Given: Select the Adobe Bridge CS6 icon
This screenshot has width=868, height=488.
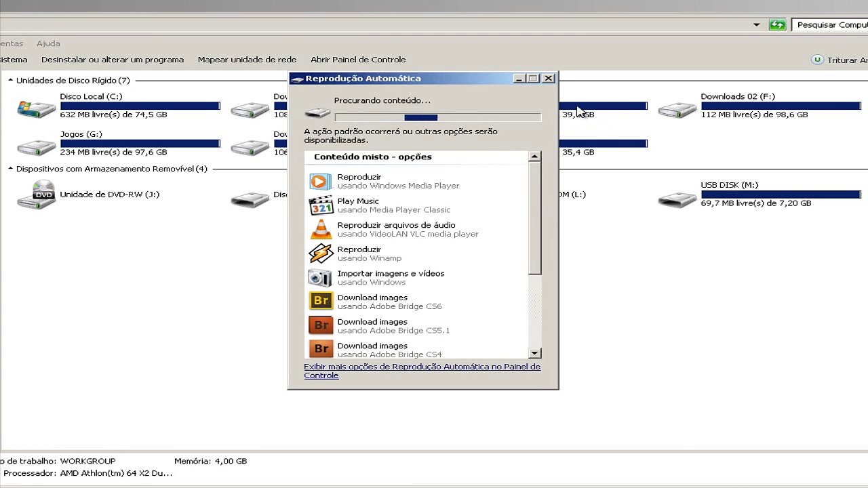Looking at the screenshot, I should [321, 301].
